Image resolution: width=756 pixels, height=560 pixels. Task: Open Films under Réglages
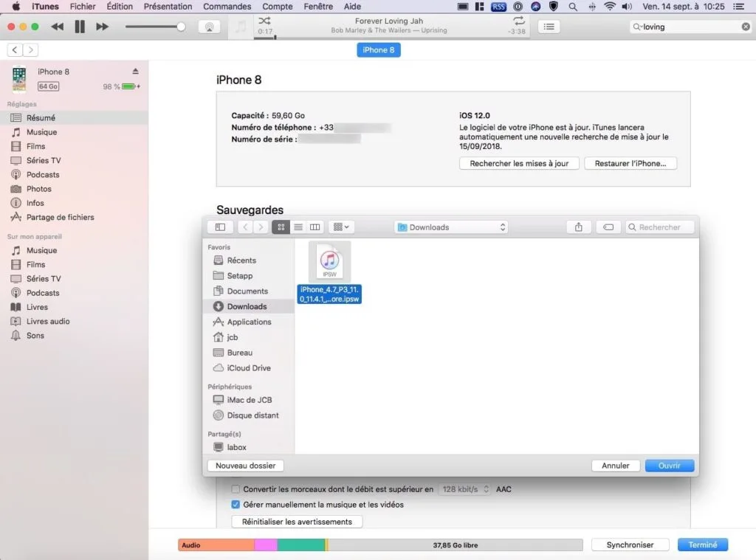point(74,146)
